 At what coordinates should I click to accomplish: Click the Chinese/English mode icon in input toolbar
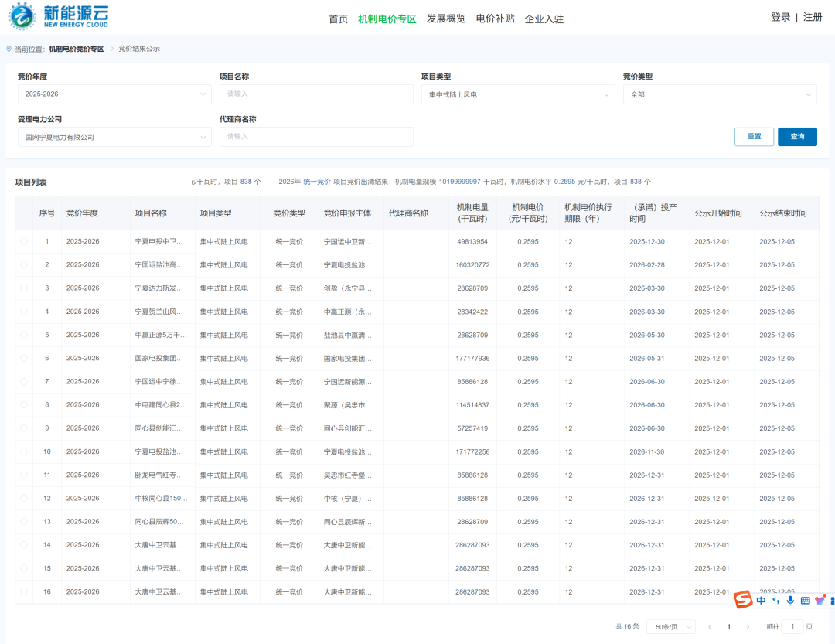[x=760, y=600]
